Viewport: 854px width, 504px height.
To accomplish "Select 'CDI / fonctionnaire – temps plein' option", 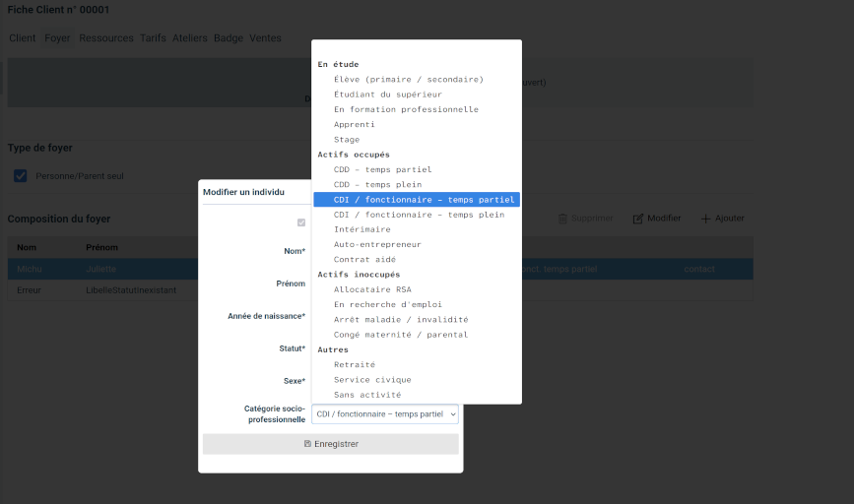I will tap(419, 215).
